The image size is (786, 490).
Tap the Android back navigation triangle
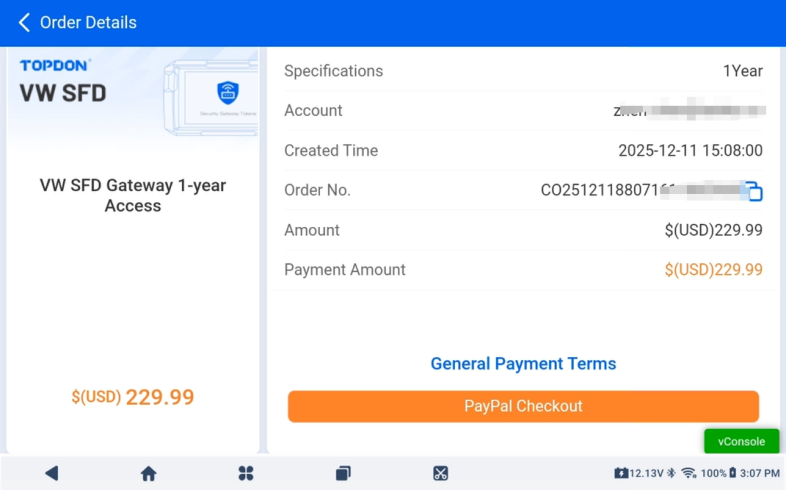coord(52,473)
